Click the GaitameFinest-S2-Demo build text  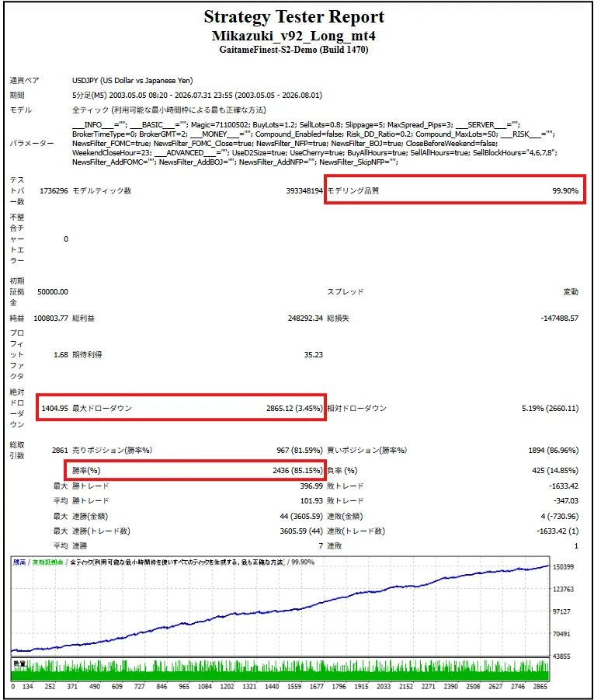tap(294, 50)
